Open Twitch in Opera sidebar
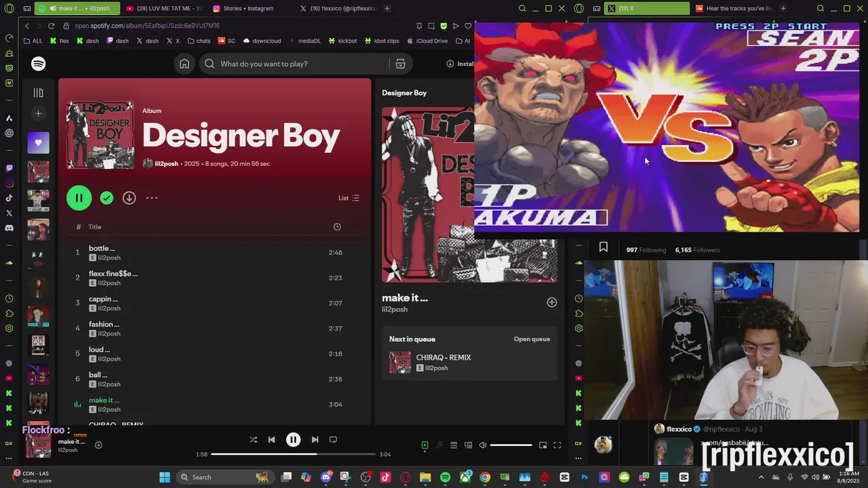The height and width of the screenshot is (488, 868). pos(9,168)
